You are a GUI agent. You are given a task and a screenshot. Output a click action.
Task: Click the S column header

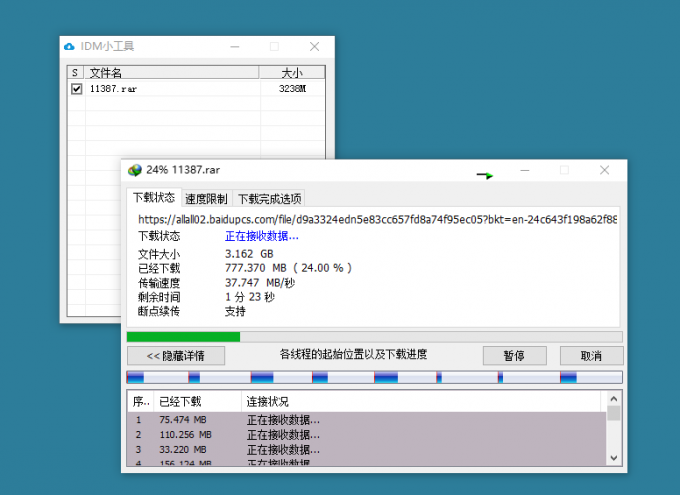(x=75, y=72)
